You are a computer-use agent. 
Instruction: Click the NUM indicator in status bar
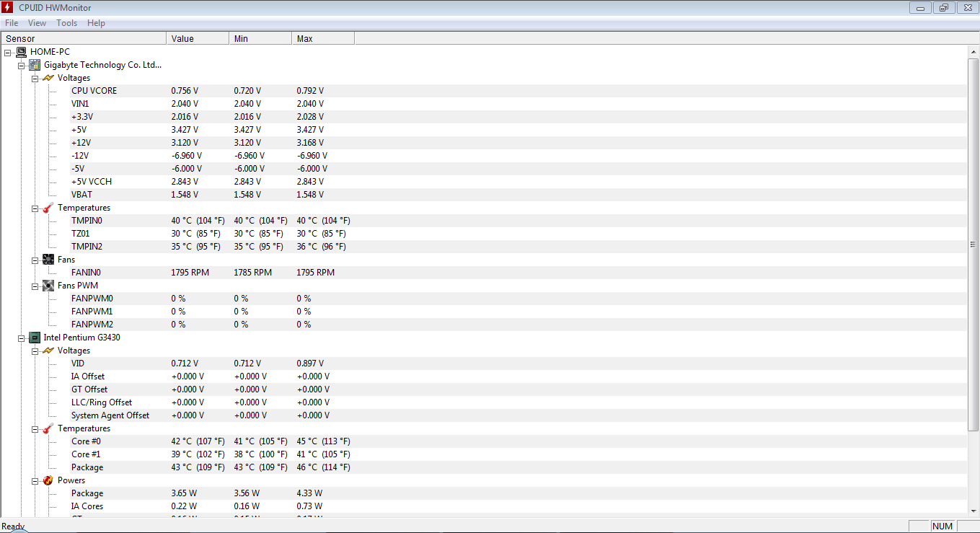pos(943,527)
